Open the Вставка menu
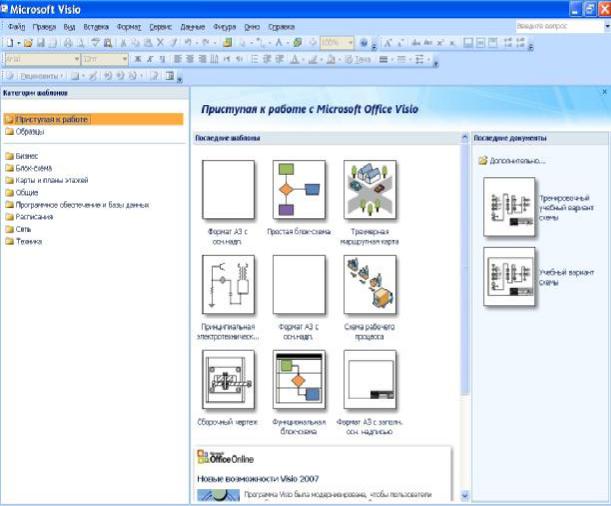This screenshot has height=506, width=611. pyautogui.click(x=96, y=27)
